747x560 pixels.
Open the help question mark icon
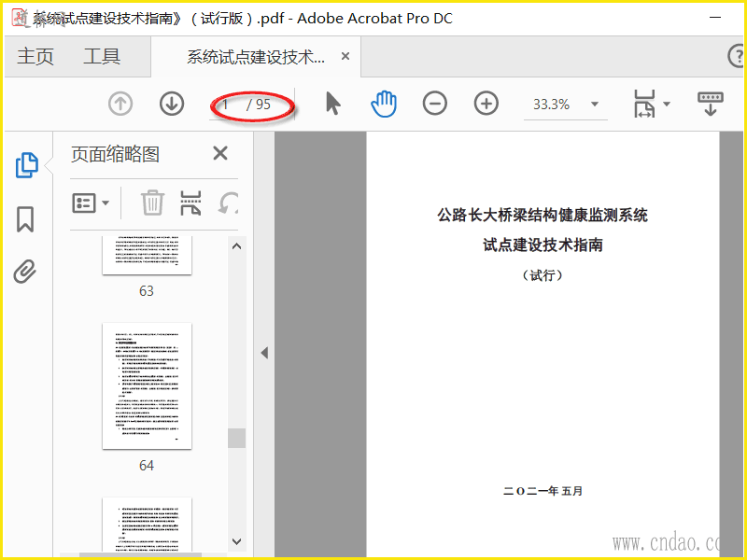click(x=736, y=57)
